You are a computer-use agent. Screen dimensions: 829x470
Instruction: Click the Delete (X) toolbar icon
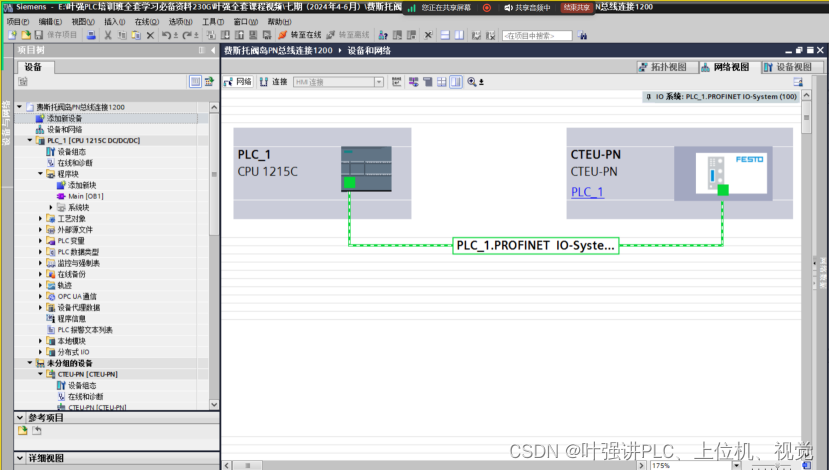tap(150, 35)
